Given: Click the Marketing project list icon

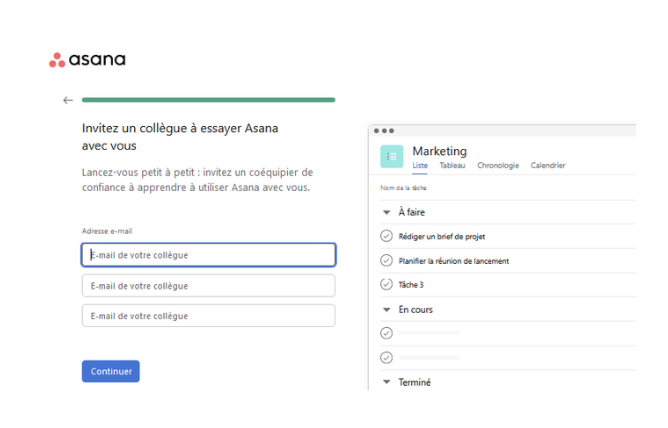Looking at the screenshot, I should point(391,156).
